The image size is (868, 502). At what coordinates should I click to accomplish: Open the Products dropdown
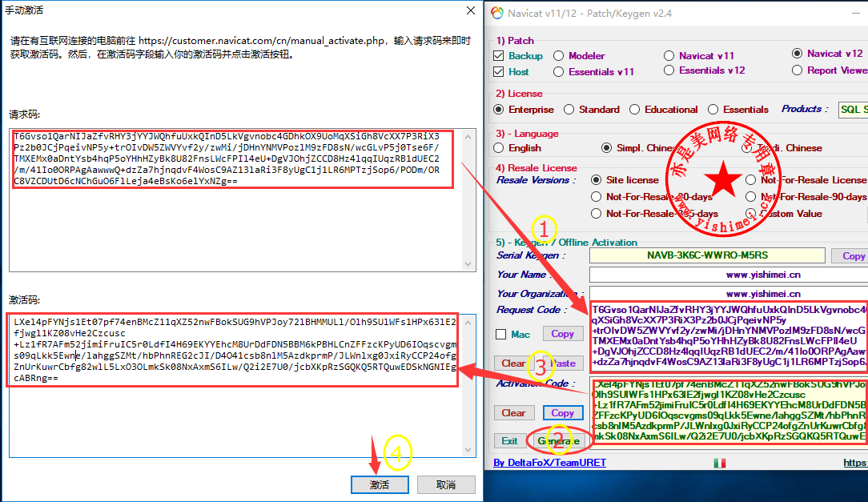[x=853, y=110]
